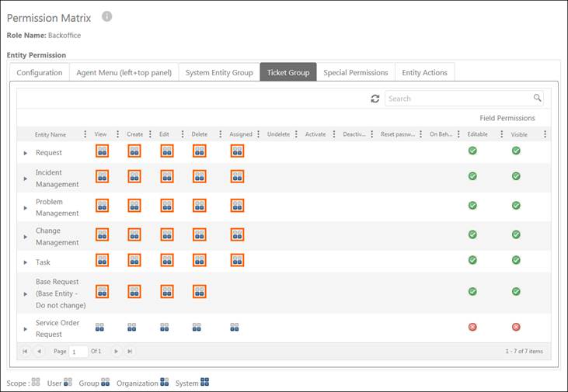Switch to the Special Permissions tab

[355, 73]
